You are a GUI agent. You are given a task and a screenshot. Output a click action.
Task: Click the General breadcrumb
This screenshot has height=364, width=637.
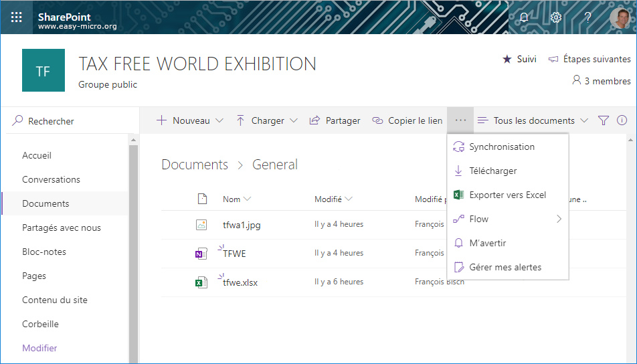tap(275, 165)
